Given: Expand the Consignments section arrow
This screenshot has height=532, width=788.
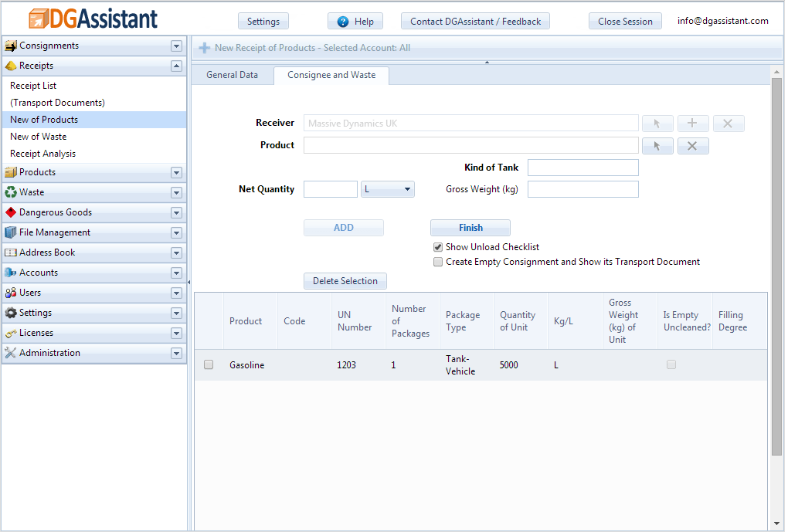Looking at the screenshot, I should coord(176,46).
